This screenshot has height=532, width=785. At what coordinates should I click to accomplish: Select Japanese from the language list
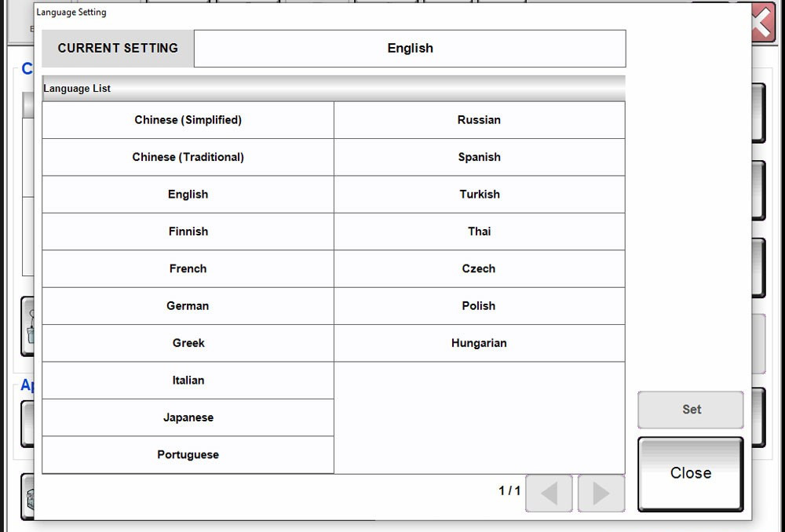188,417
